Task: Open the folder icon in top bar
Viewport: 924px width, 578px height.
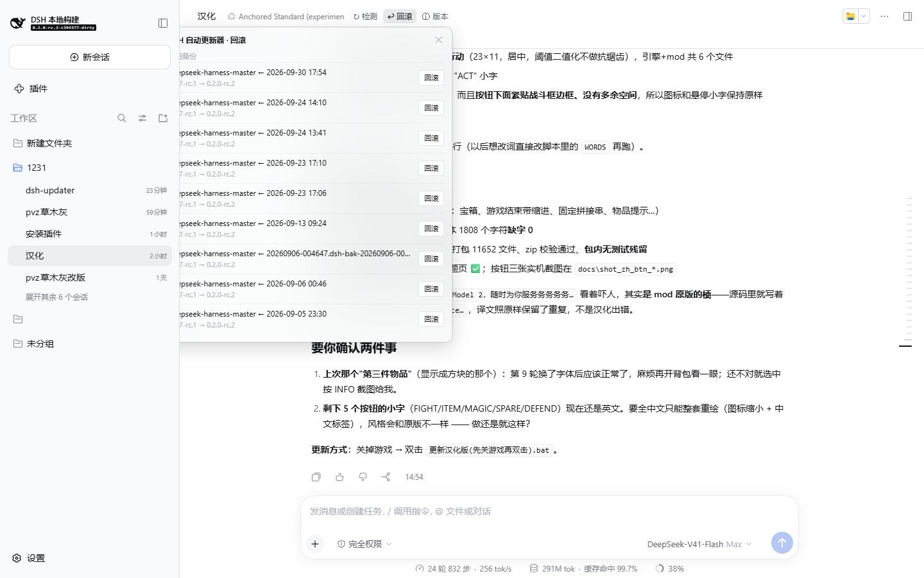Action: [x=850, y=17]
